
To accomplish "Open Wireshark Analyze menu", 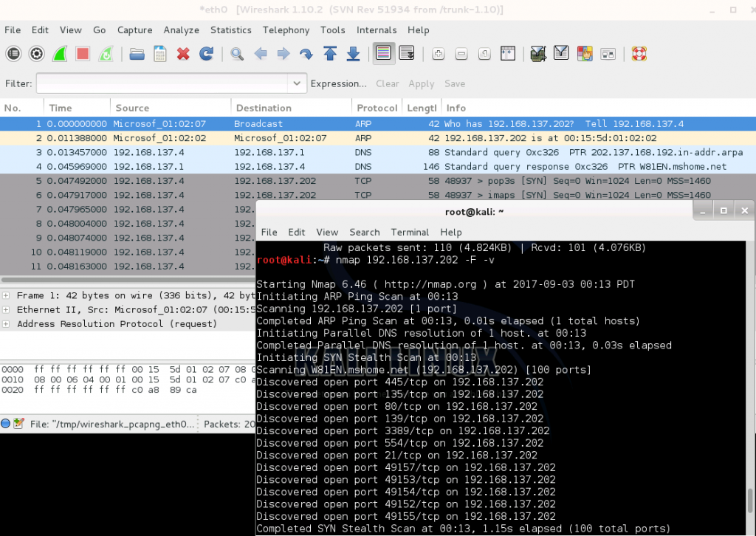I will pyautogui.click(x=182, y=30).
